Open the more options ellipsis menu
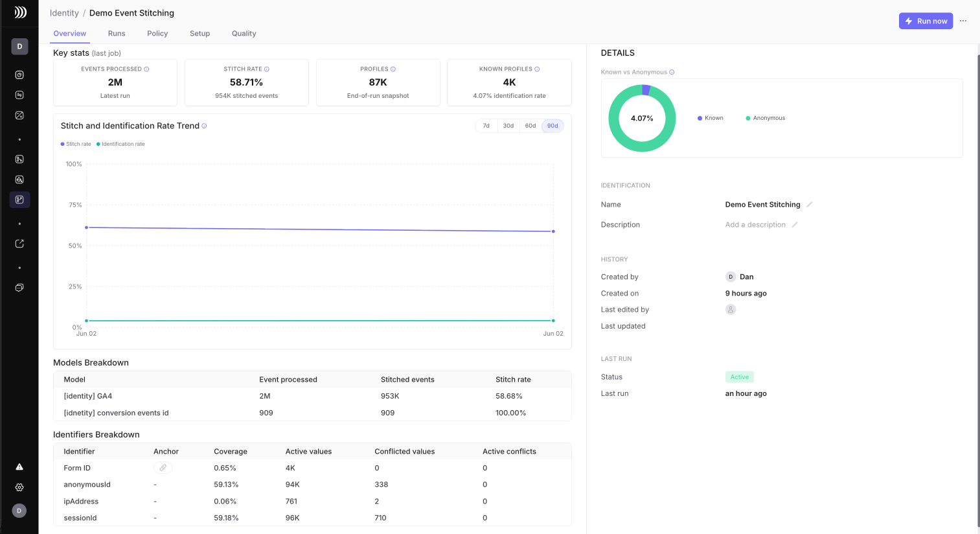980x534 pixels. [963, 21]
